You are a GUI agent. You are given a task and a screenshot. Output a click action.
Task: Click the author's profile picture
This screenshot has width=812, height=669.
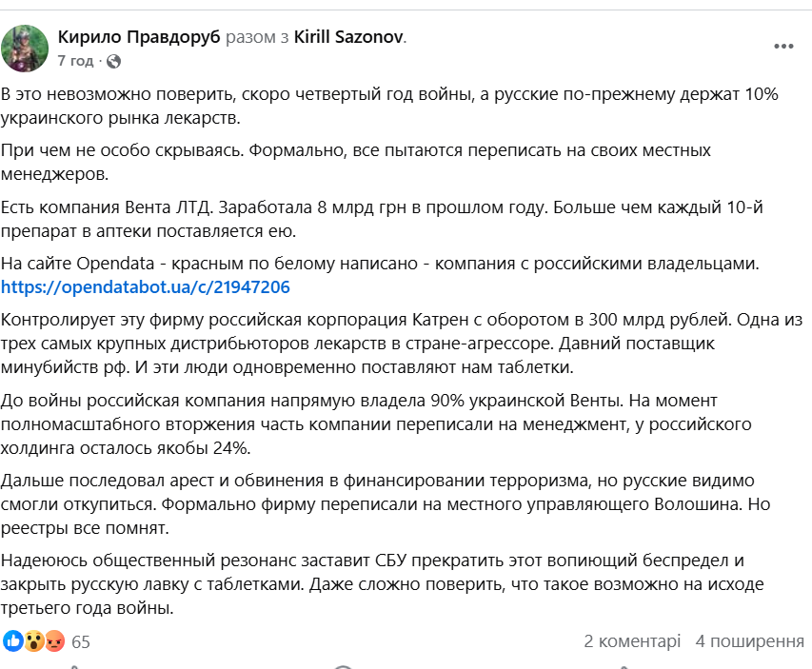(27, 46)
